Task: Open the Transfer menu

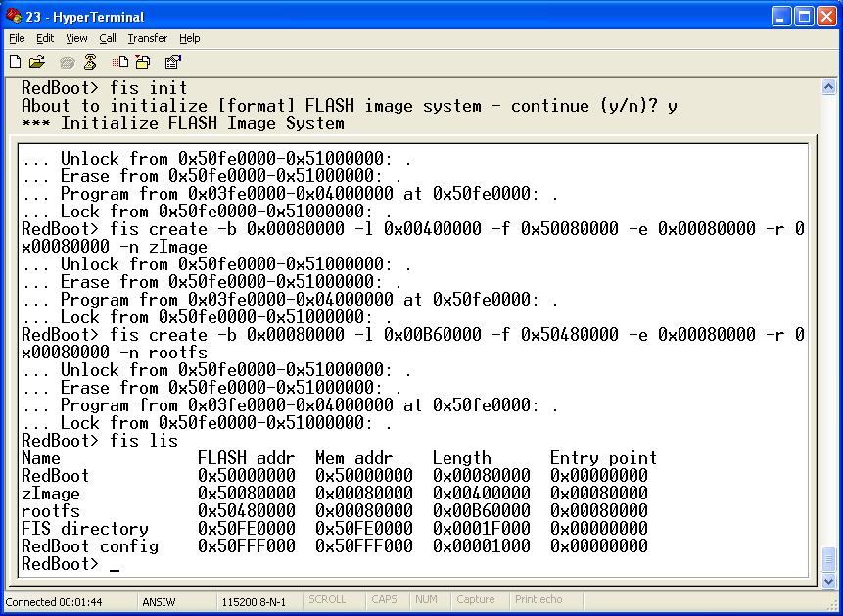Action: click(147, 38)
